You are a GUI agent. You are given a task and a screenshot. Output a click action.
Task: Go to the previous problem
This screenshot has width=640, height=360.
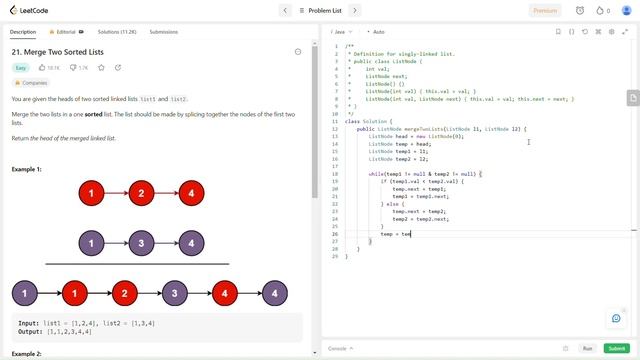(x=285, y=11)
